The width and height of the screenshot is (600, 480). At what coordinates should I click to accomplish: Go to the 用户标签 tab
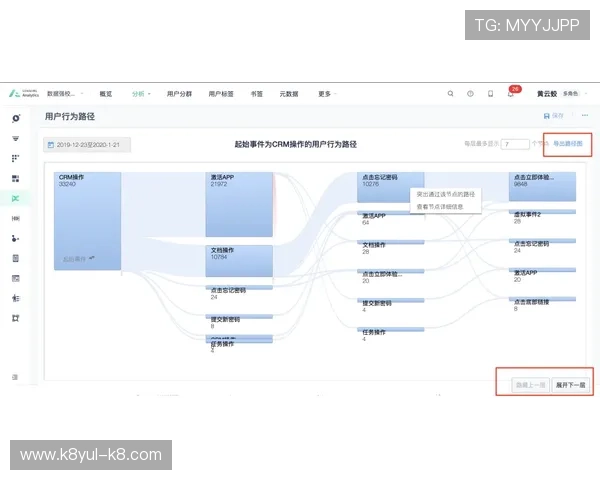(221, 94)
